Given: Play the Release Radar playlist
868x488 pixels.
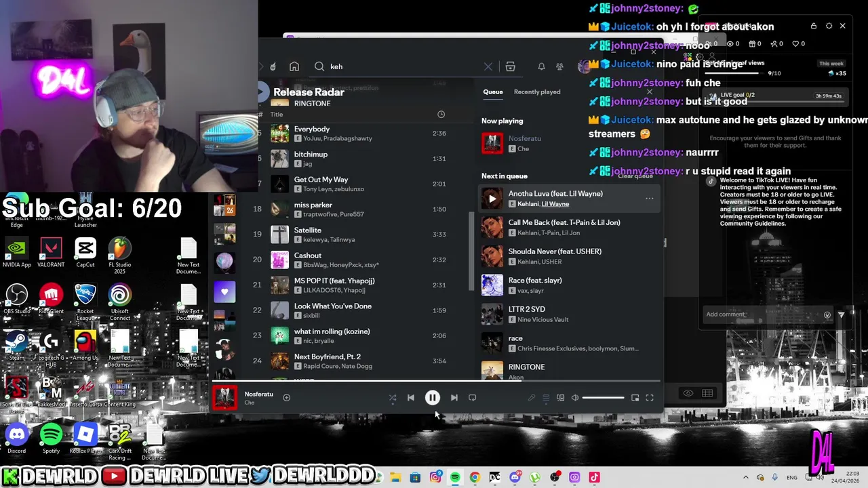Looking at the screenshot, I should point(262,91).
